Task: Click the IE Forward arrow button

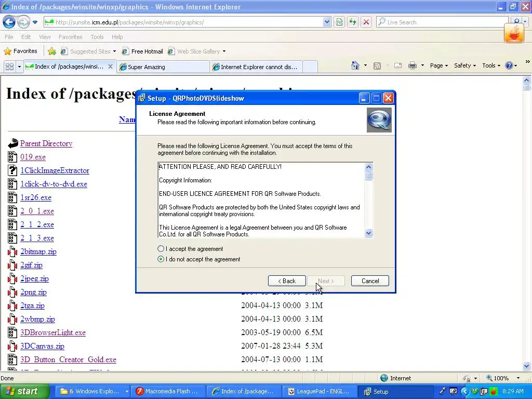Action: click(x=23, y=22)
